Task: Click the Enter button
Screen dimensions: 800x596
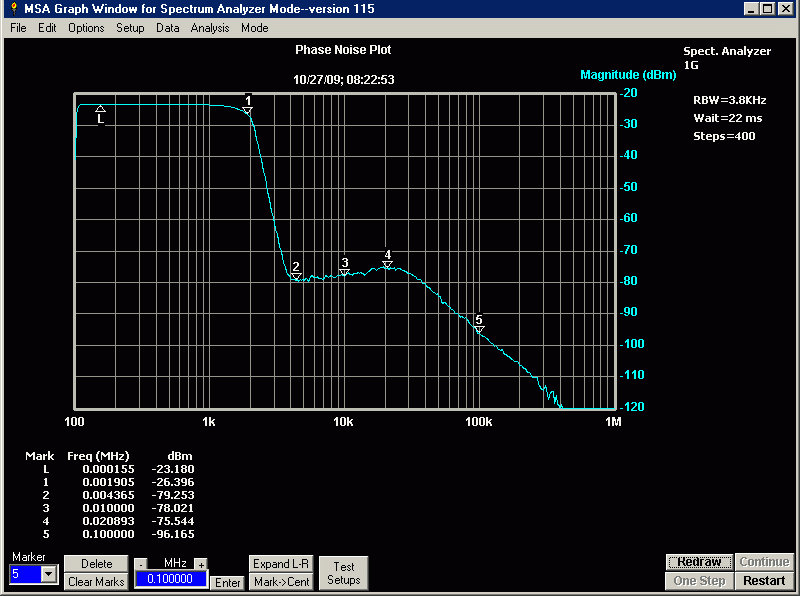Action: (228, 583)
